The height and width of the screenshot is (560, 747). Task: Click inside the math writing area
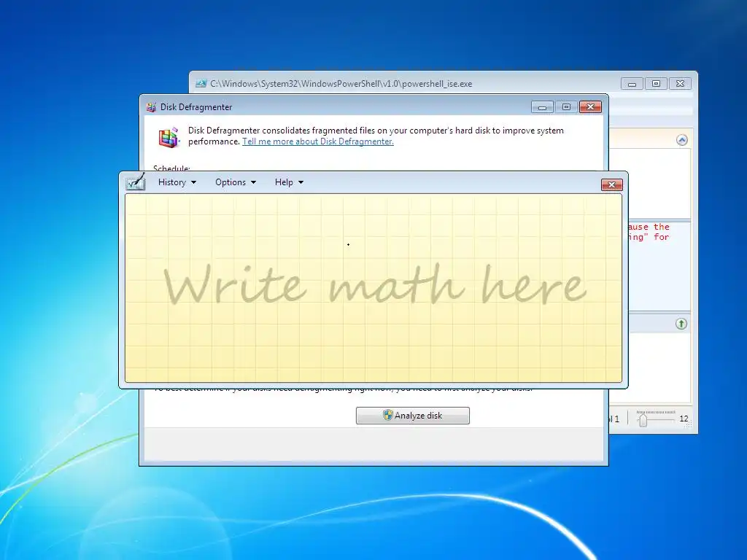[x=373, y=287]
